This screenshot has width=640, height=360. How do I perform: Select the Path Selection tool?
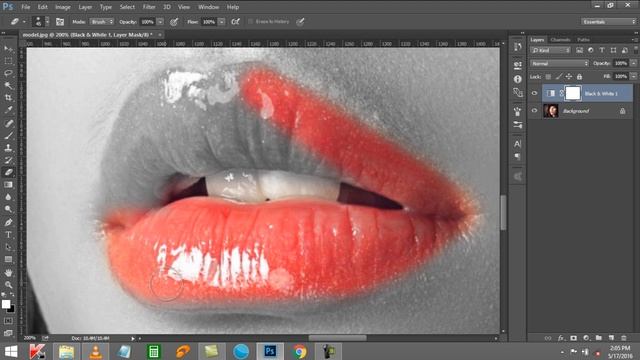8,247
